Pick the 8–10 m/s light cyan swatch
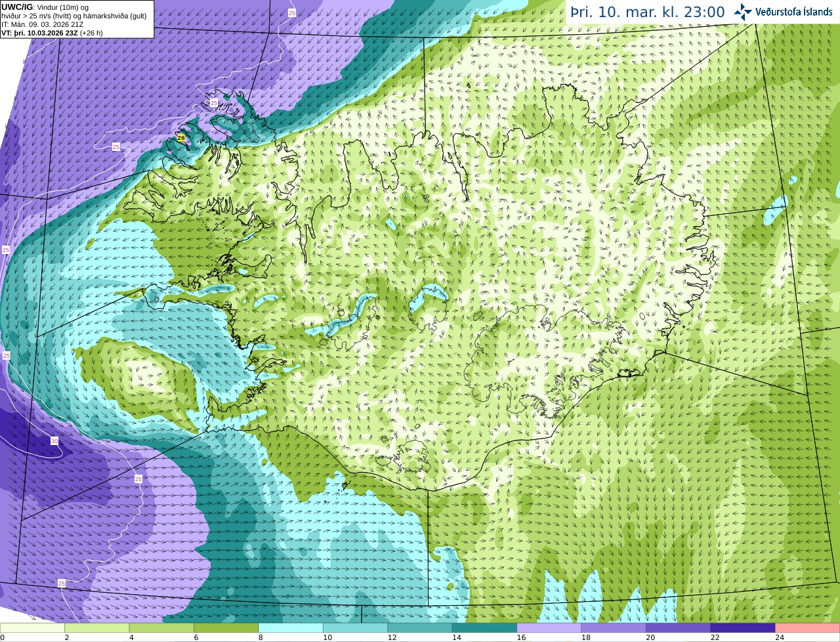 pos(291,628)
